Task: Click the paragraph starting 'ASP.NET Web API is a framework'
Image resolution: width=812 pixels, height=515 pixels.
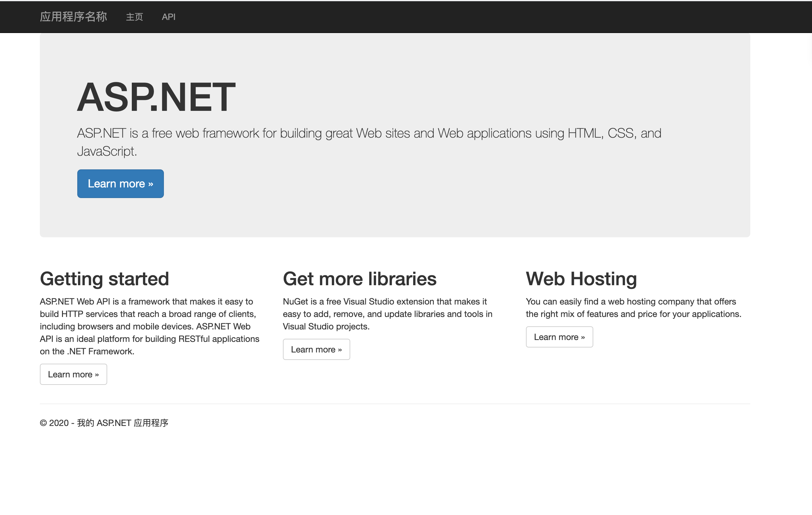Action: [x=150, y=326]
